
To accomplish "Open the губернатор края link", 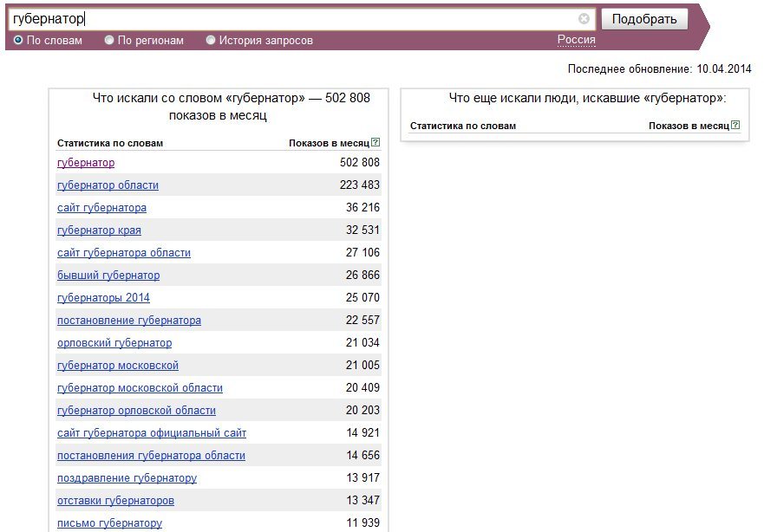I will [99, 230].
